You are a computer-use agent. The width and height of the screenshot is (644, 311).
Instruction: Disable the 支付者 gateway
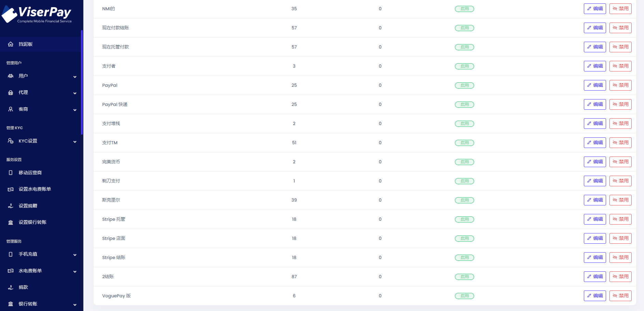pyautogui.click(x=620, y=66)
